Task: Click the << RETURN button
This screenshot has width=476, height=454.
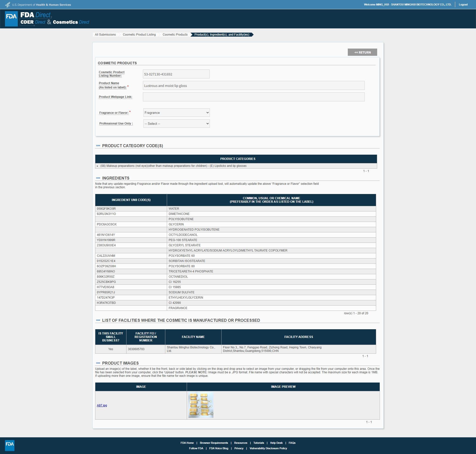Action: click(362, 52)
